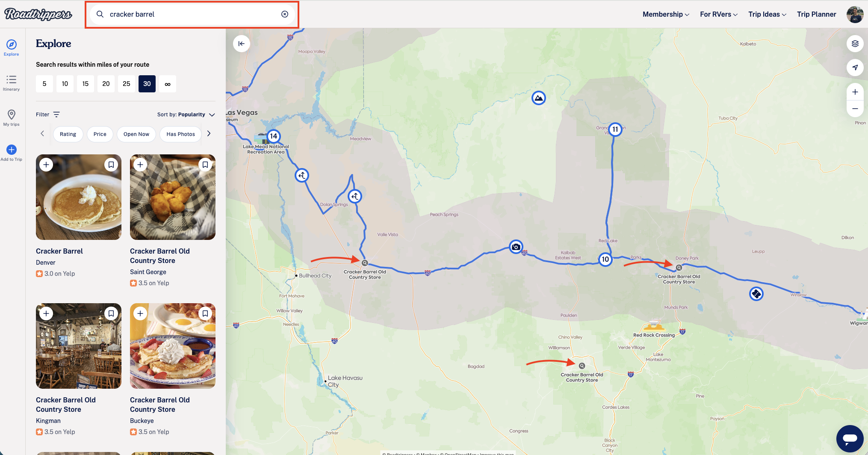Open Saint George Cracker Barrel title link
The image size is (868, 455).
[x=160, y=256]
